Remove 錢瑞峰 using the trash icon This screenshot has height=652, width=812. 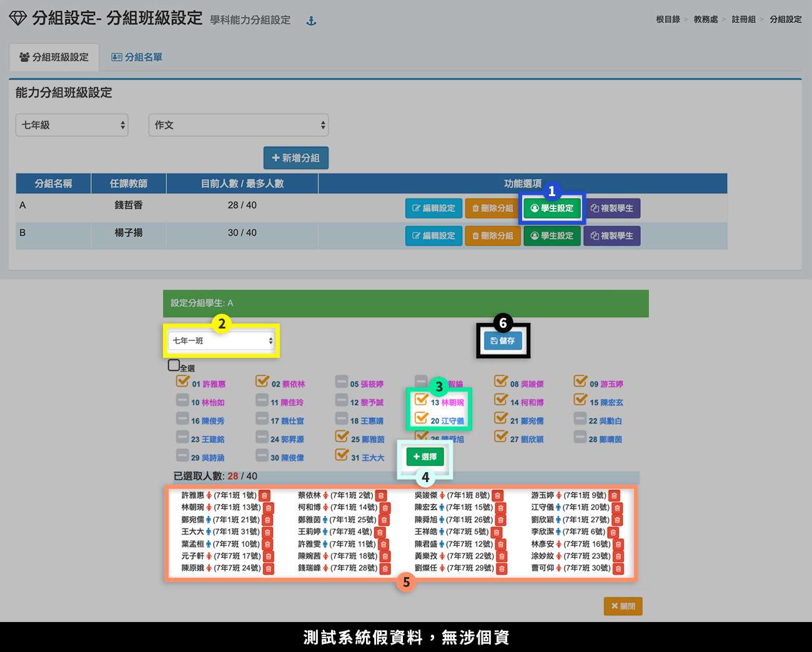point(385,569)
